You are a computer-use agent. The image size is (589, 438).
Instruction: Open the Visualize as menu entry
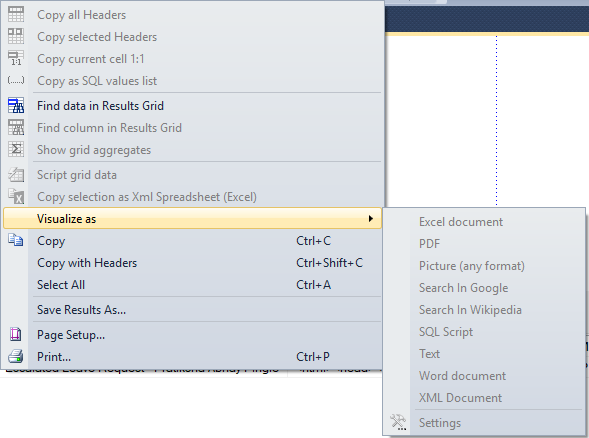click(193, 218)
